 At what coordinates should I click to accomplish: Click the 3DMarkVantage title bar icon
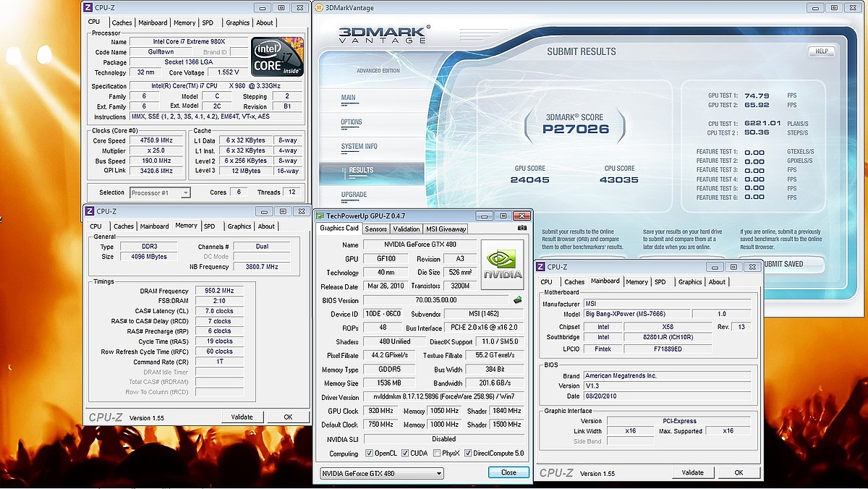coord(320,7)
